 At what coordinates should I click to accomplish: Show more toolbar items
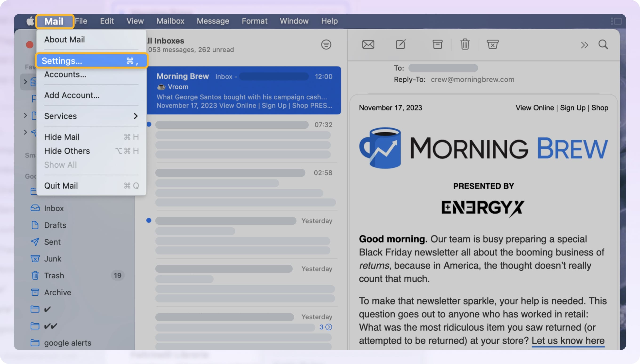(x=584, y=45)
